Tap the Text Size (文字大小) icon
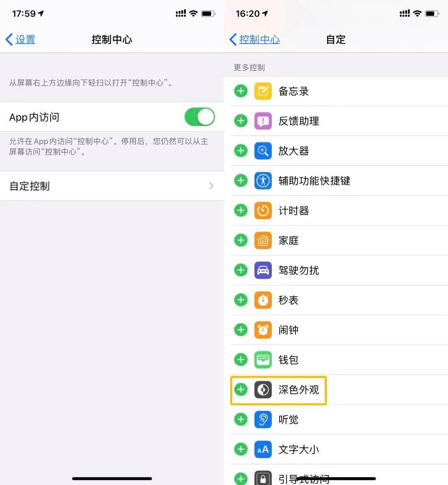 pyautogui.click(x=263, y=450)
